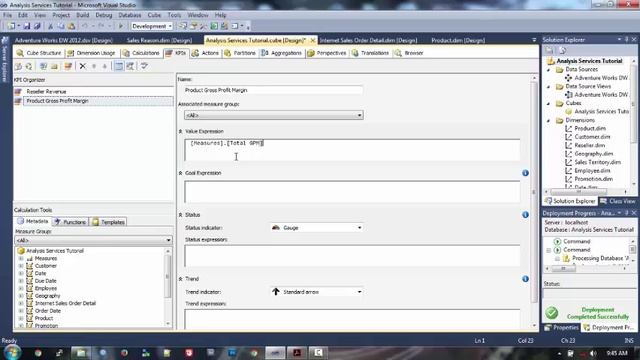Click in the Status expression text box
The height and width of the screenshot is (360, 640).
[352, 256]
